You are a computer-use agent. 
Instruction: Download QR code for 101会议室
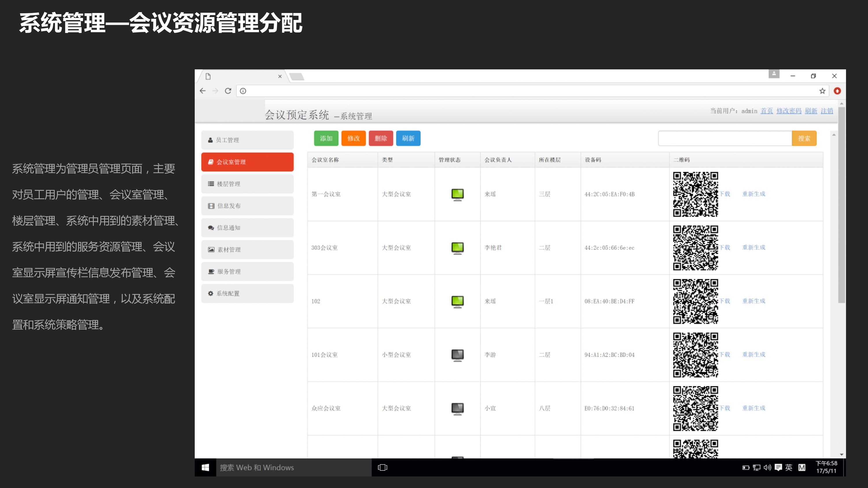725,355
